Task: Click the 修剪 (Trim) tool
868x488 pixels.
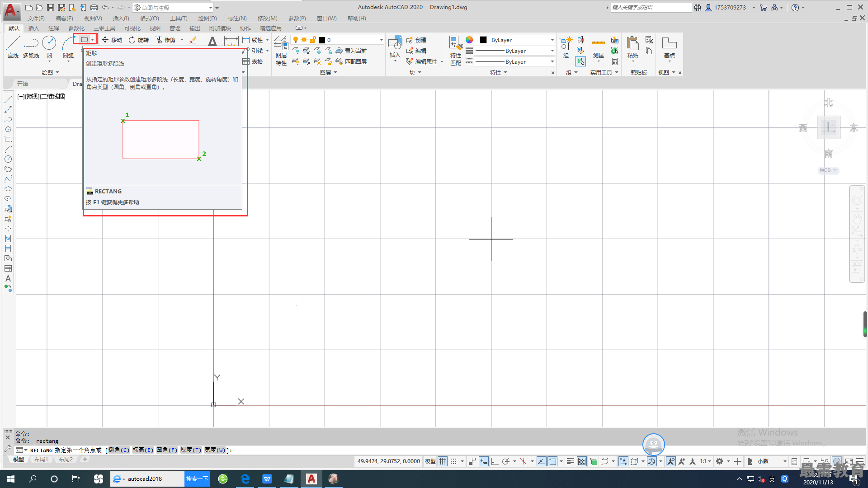Action: click(x=165, y=40)
